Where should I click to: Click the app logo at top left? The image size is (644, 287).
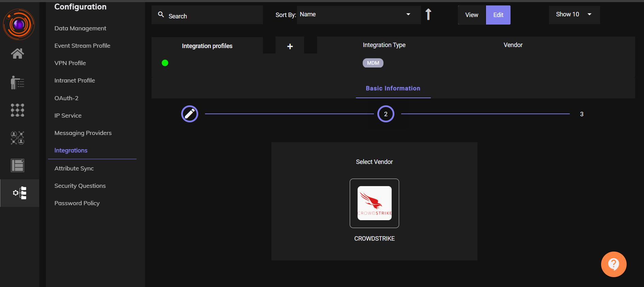(x=19, y=24)
